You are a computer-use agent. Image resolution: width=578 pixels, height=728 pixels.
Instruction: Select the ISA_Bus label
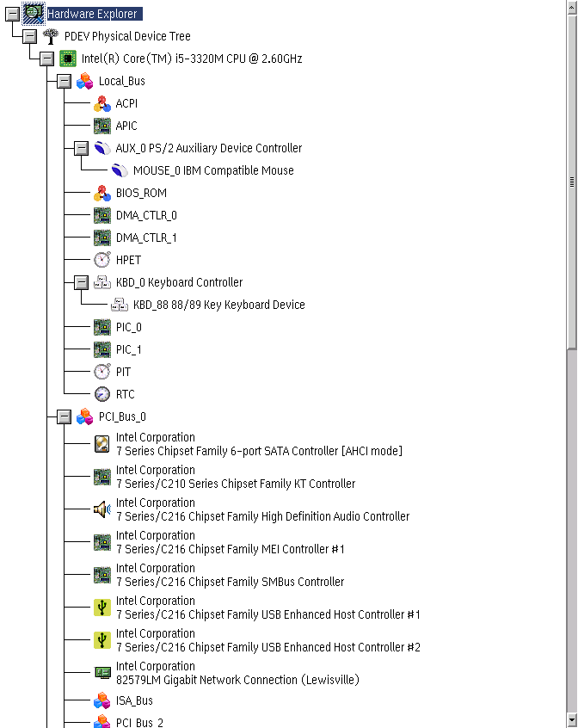coord(134,700)
